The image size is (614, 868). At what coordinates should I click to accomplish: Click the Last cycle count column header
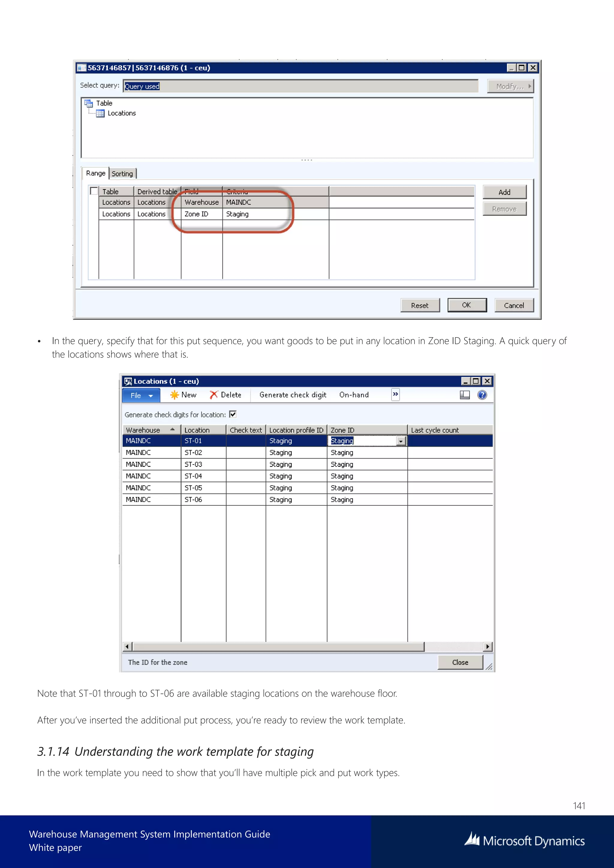pyautogui.click(x=450, y=430)
